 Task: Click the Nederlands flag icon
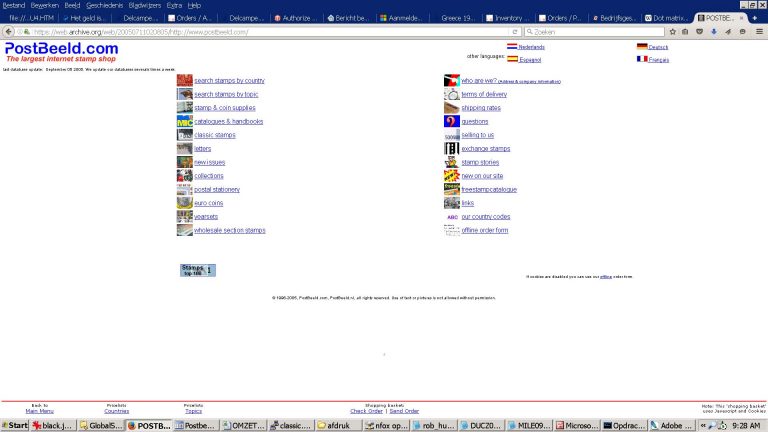pos(512,47)
